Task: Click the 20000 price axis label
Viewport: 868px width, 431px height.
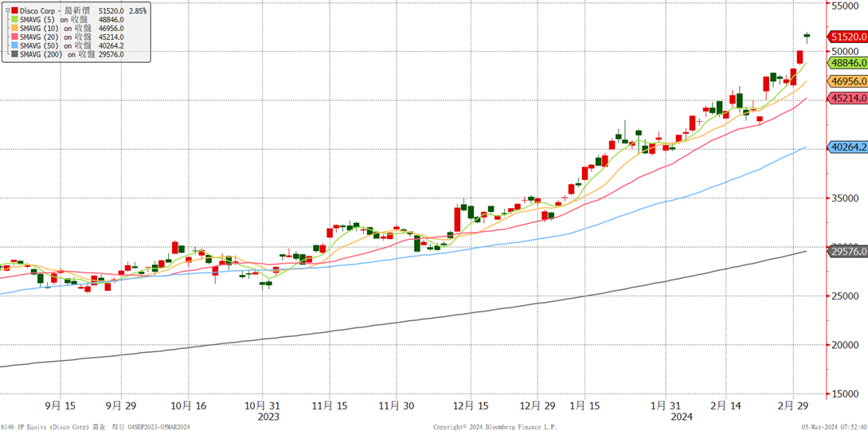Action: (844, 345)
